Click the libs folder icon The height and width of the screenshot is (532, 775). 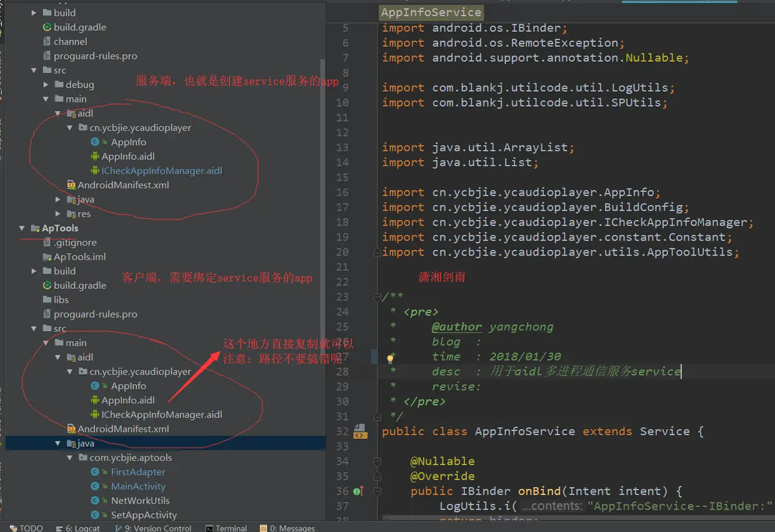47,299
